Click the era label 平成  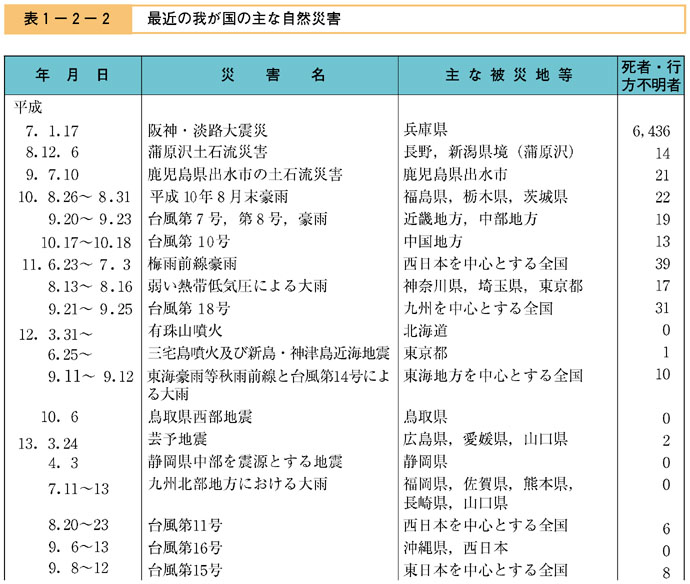(28, 107)
